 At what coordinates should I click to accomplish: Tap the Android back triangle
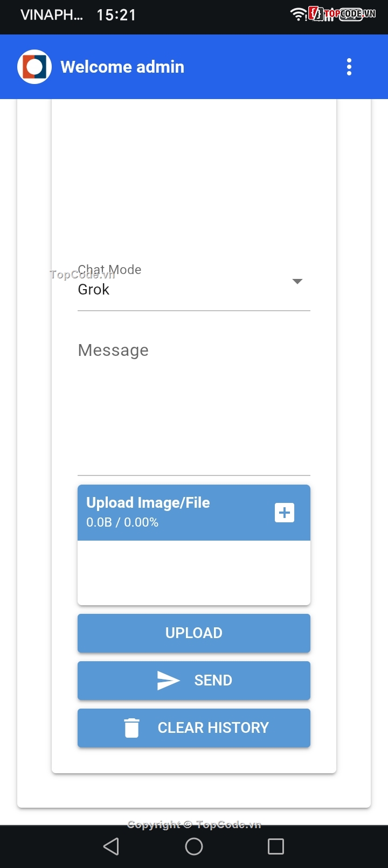111,846
